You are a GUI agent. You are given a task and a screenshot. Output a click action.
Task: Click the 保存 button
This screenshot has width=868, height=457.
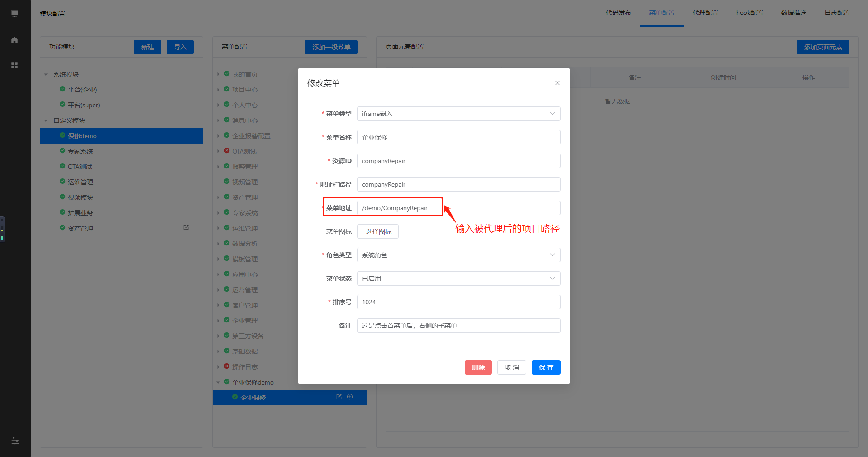click(546, 367)
